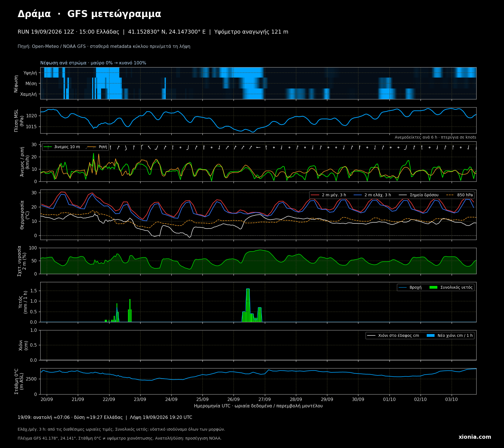Click the Χιόνι στο έδαφος cm legend entry

click(393, 335)
